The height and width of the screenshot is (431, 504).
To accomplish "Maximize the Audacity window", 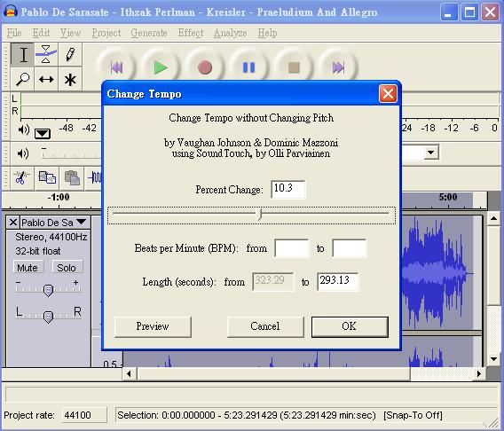I will point(469,12).
